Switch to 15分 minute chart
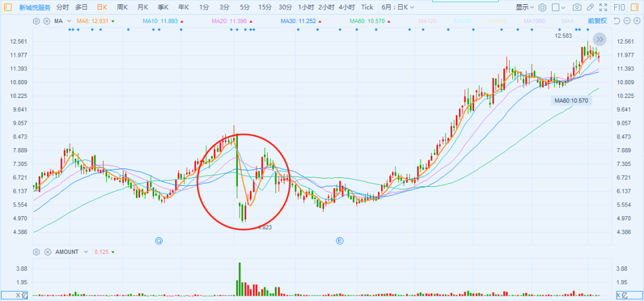644x301 pixels. [265, 7]
